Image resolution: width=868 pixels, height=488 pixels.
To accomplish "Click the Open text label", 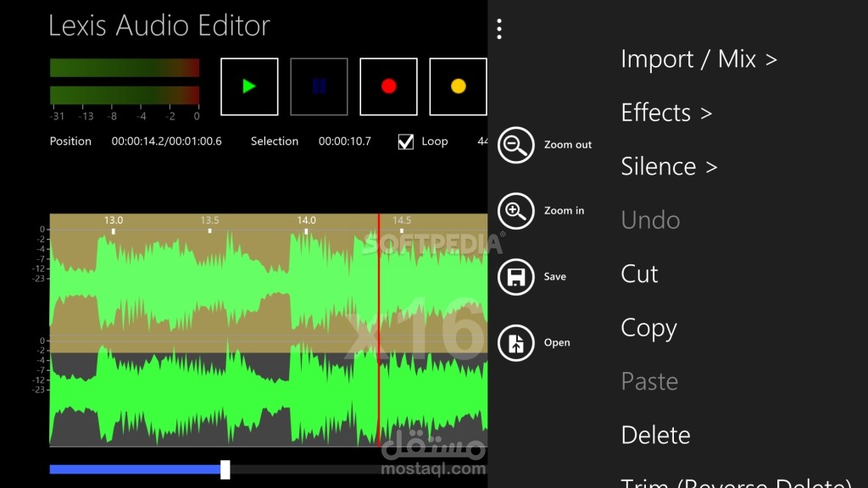I will pos(557,342).
